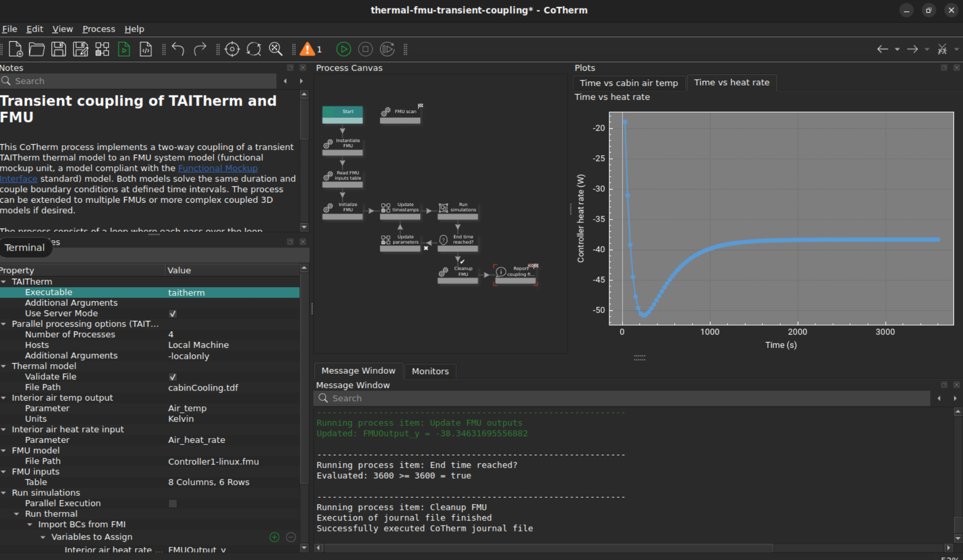
Task: Open the process template grid icon
Action: point(102,49)
